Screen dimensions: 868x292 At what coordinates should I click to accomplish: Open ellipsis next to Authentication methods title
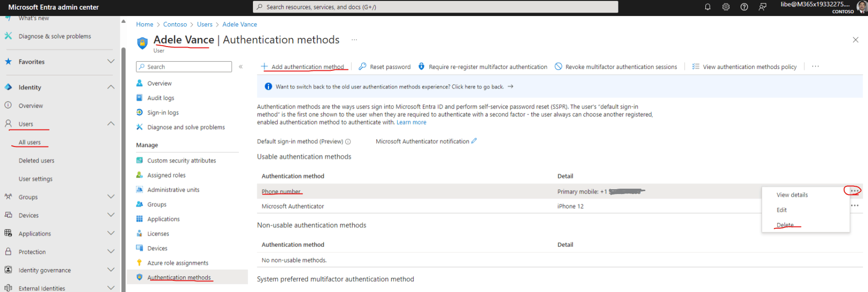[354, 40]
